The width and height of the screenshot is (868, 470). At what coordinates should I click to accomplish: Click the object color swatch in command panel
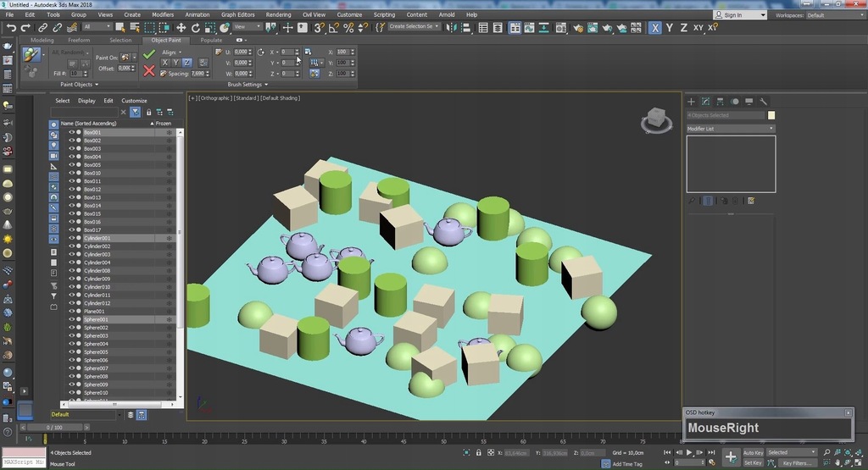tap(771, 115)
